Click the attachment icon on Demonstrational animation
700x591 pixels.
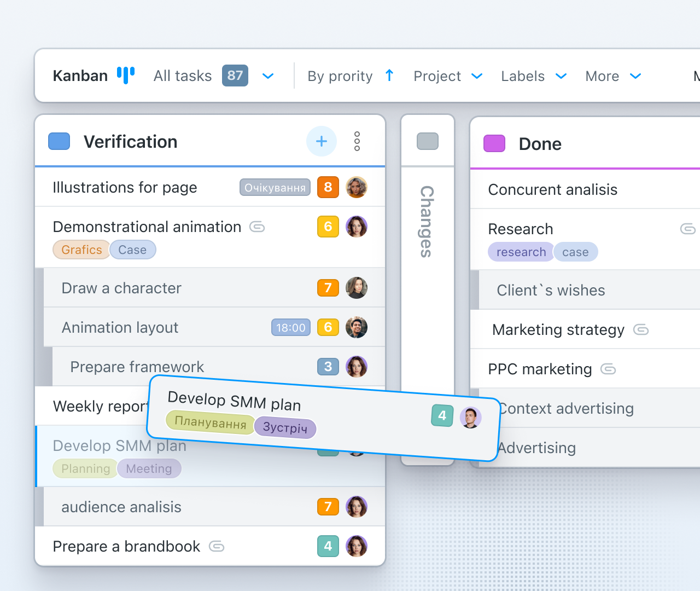(257, 227)
